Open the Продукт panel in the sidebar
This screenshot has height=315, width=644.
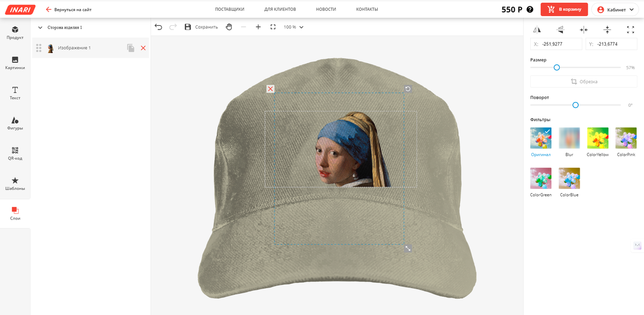tap(15, 33)
